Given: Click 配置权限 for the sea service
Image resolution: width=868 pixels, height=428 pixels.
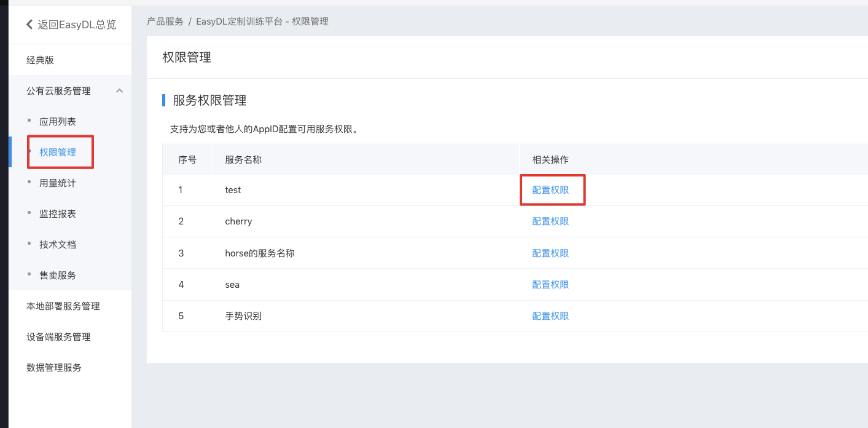Looking at the screenshot, I should [550, 285].
